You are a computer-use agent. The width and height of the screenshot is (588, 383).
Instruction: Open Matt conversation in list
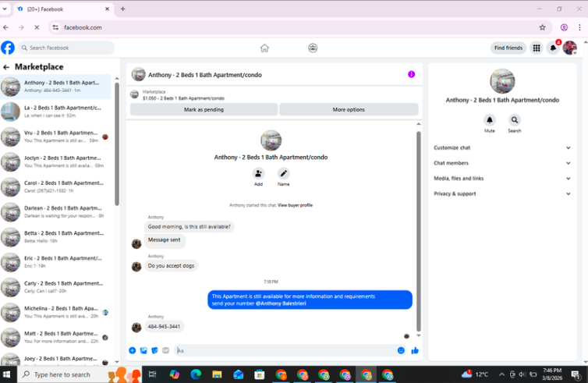pos(55,337)
